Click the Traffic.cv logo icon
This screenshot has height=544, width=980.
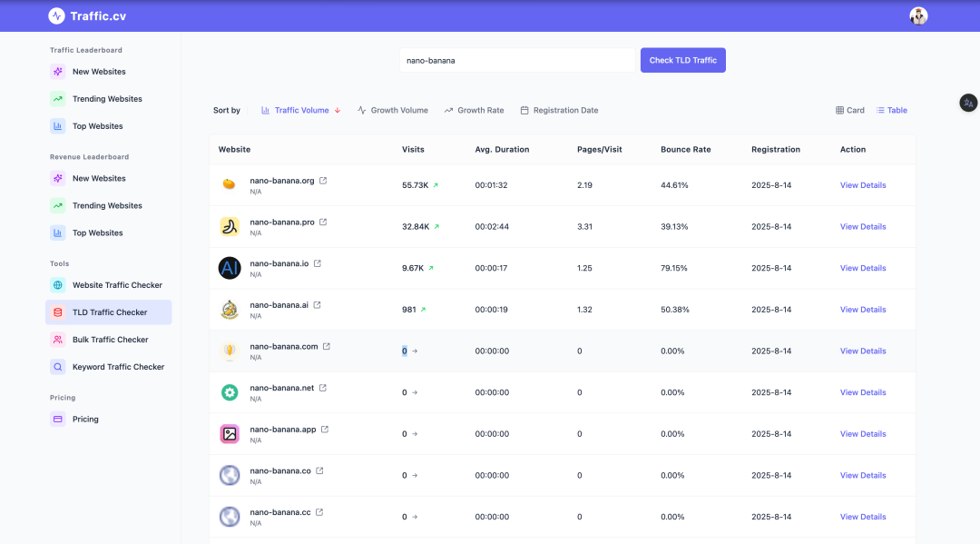[x=57, y=15]
